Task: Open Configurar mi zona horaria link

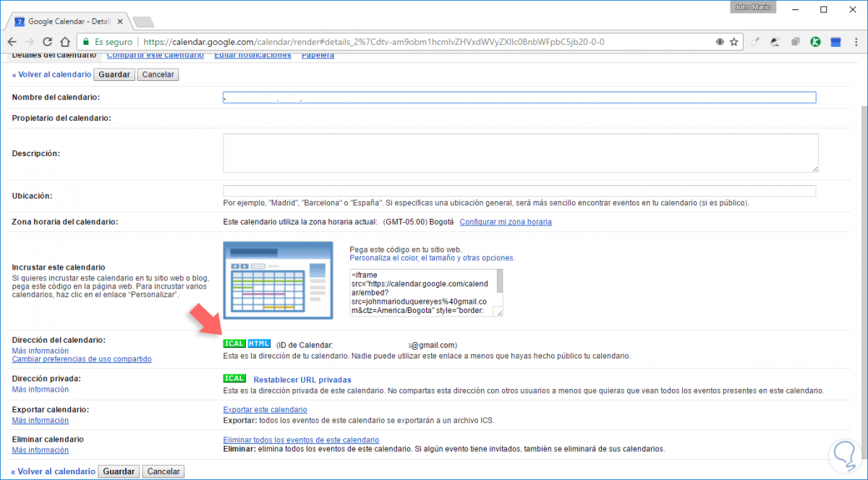Action: pos(506,222)
